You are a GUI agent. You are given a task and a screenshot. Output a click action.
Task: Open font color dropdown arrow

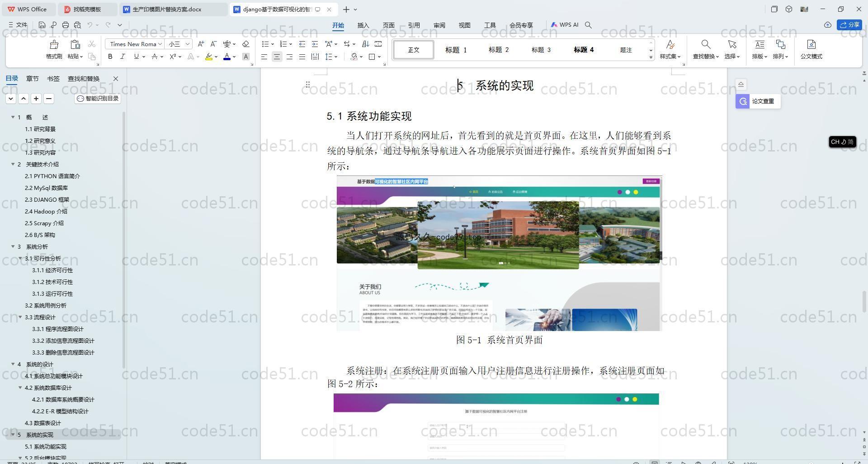pos(234,57)
